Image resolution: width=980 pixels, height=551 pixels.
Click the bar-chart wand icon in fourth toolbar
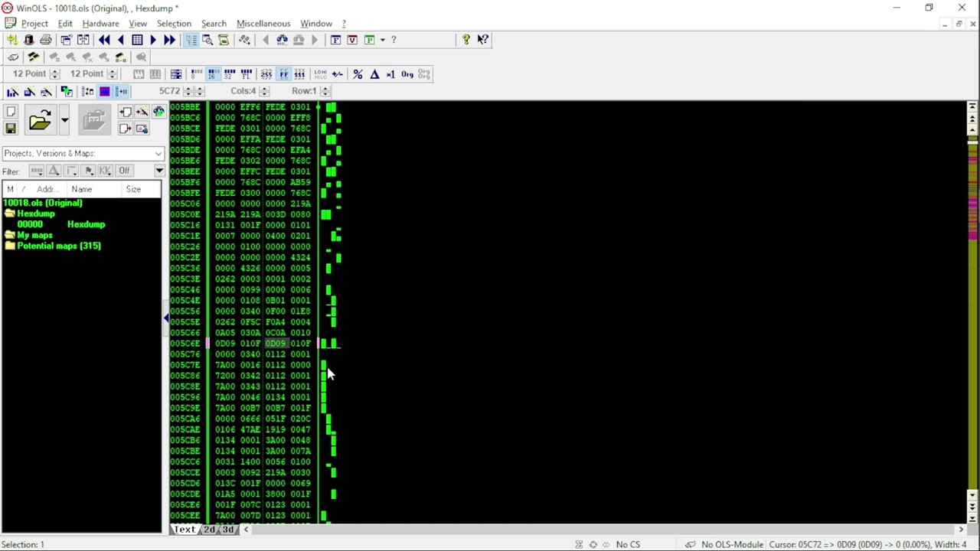pos(12,92)
